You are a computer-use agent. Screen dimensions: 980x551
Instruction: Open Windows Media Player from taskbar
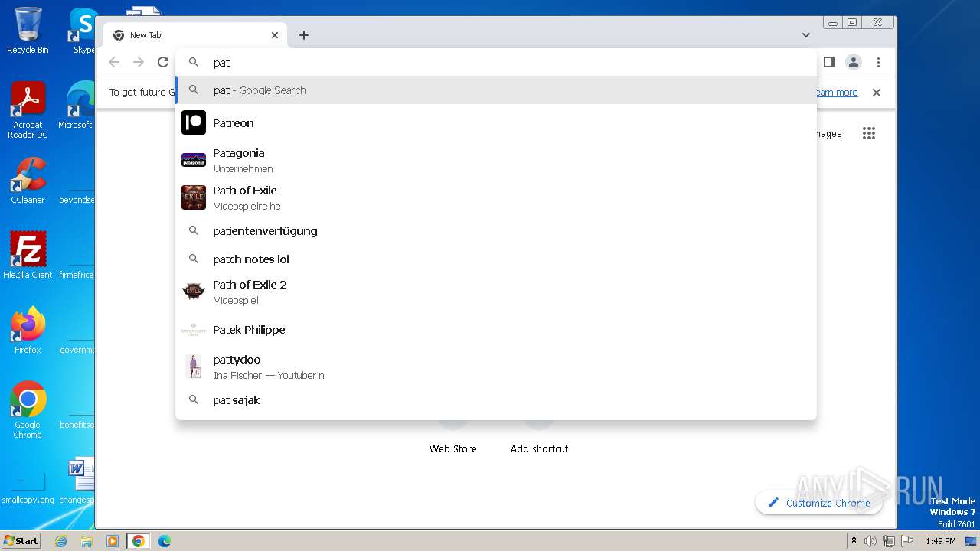point(113,541)
